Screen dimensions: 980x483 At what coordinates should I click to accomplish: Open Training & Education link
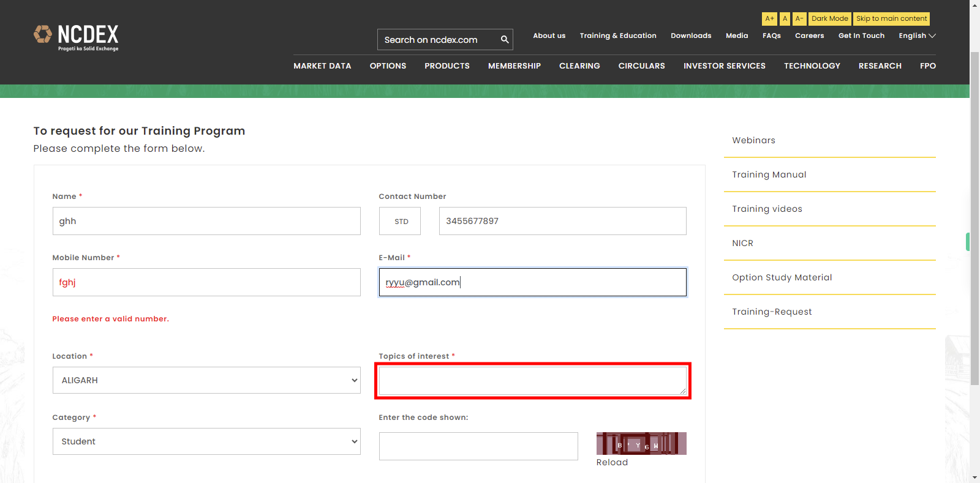[x=618, y=36]
